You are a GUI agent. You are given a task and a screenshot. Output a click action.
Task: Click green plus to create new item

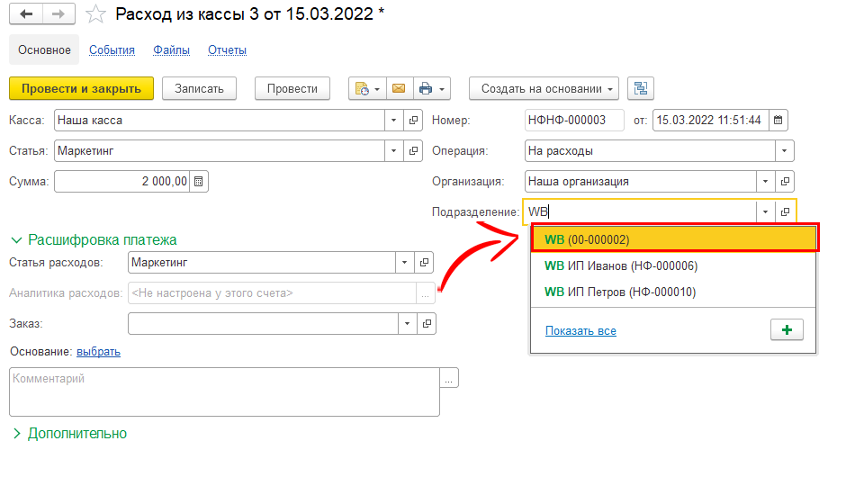[787, 330]
